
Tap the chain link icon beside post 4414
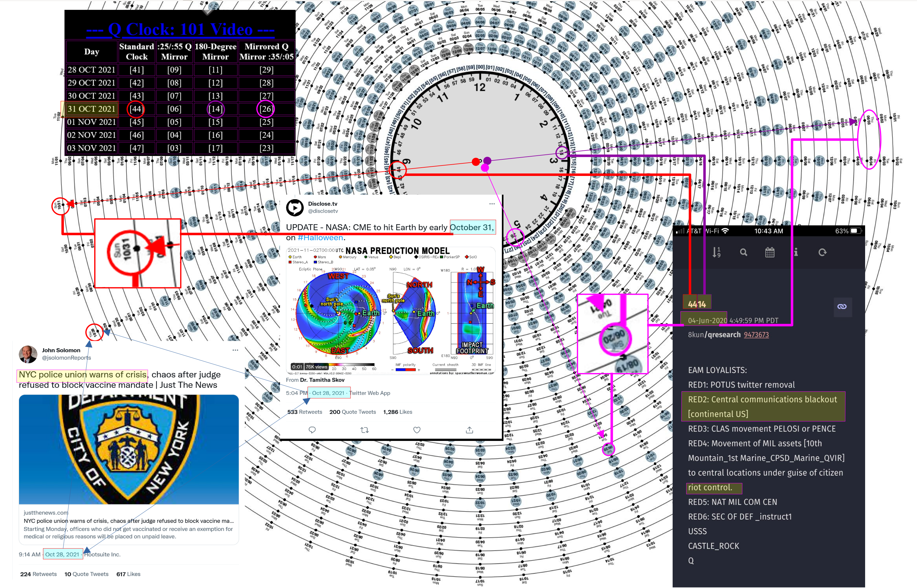point(842,307)
